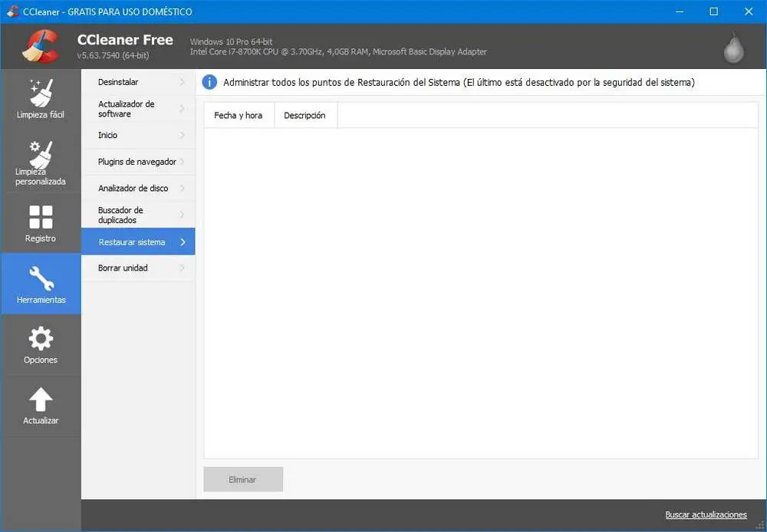767x532 pixels.
Task: Open Borrar unidad tool
Action: click(138, 268)
